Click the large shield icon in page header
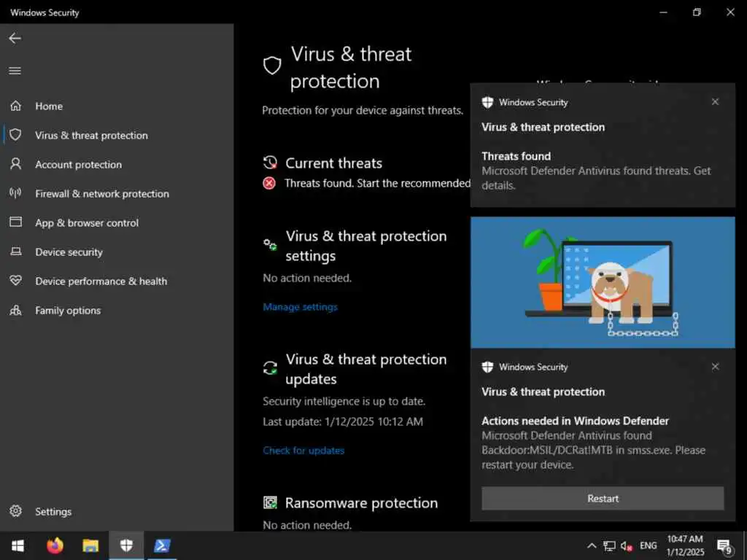This screenshot has height=560, width=747. pos(272,66)
